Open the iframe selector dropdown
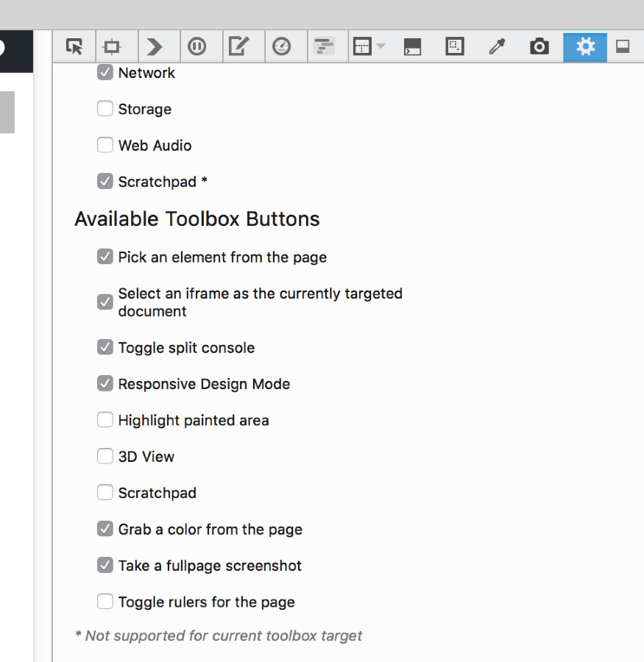This screenshot has height=662, width=644. click(x=369, y=47)
